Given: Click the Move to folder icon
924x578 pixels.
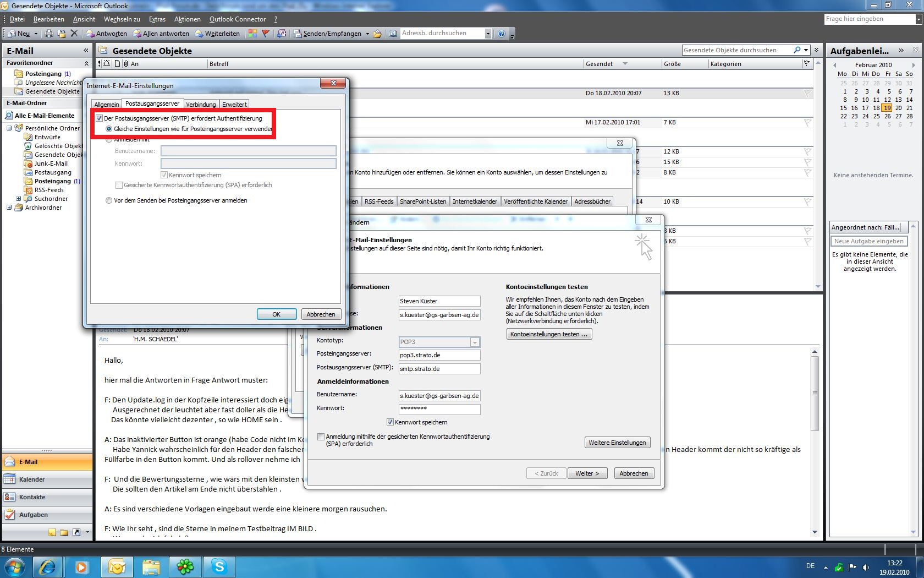Looking at the screenshot, I should [x=62, y=34].
